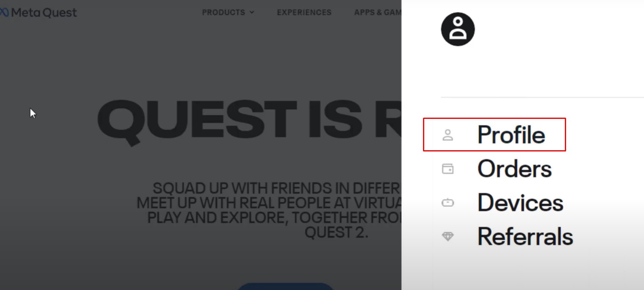Click the blue button below the hero text
Image resolution: width=644 pixels, height=290 pixels.
tap(285, 286)
